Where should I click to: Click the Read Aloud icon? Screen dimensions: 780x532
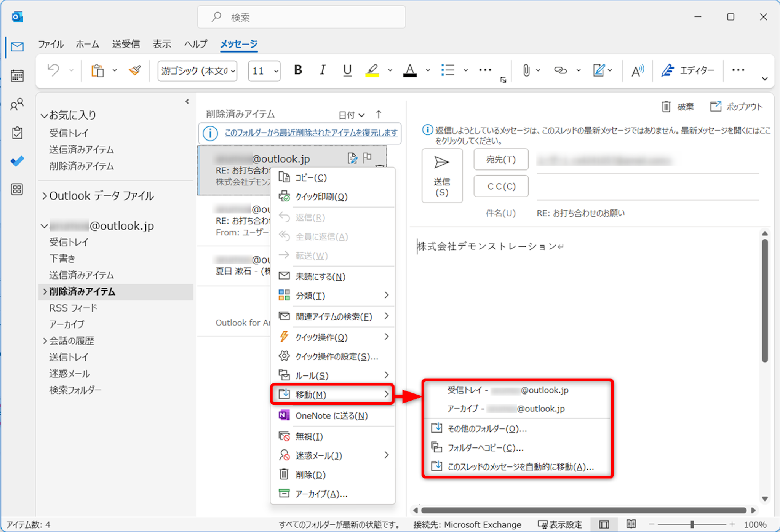637,70
